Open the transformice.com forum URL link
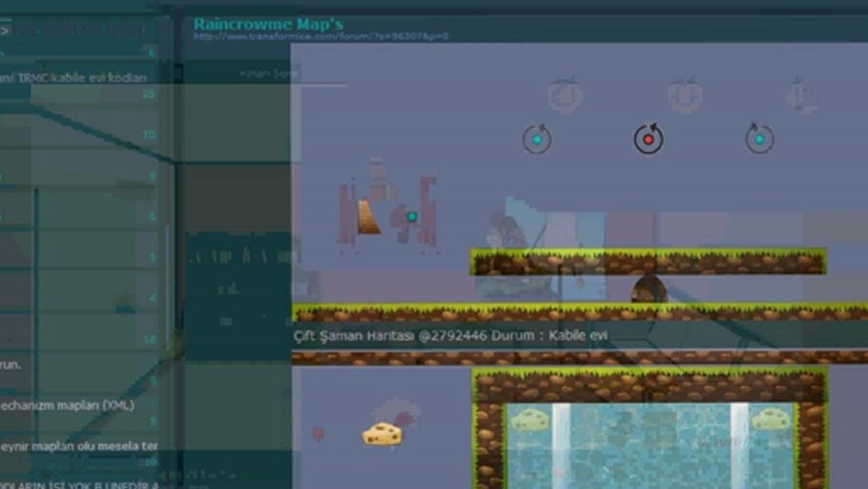 [320, 37]
